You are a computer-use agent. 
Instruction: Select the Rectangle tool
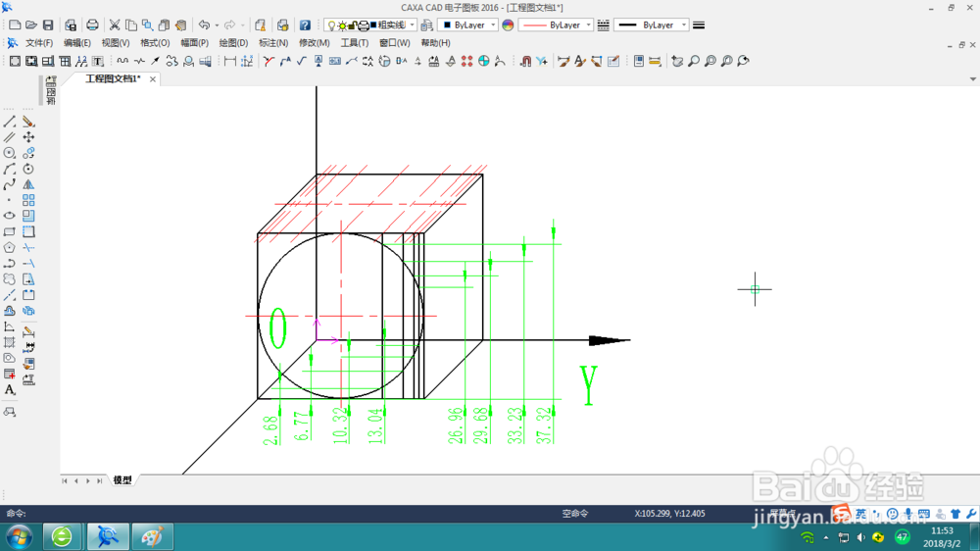10,232
